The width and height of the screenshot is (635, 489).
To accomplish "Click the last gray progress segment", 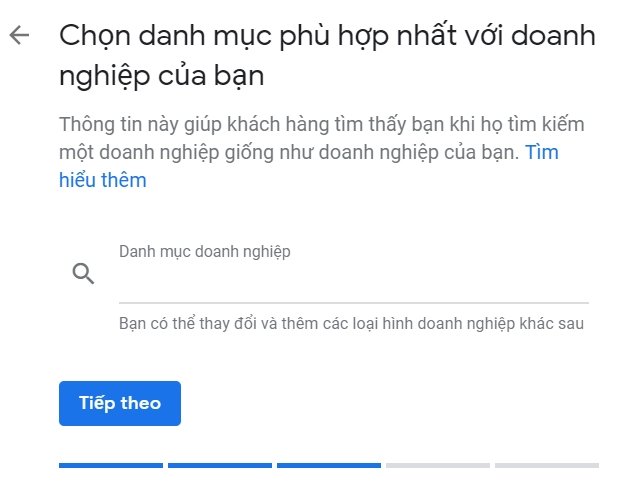I will [x=546, y=465].
